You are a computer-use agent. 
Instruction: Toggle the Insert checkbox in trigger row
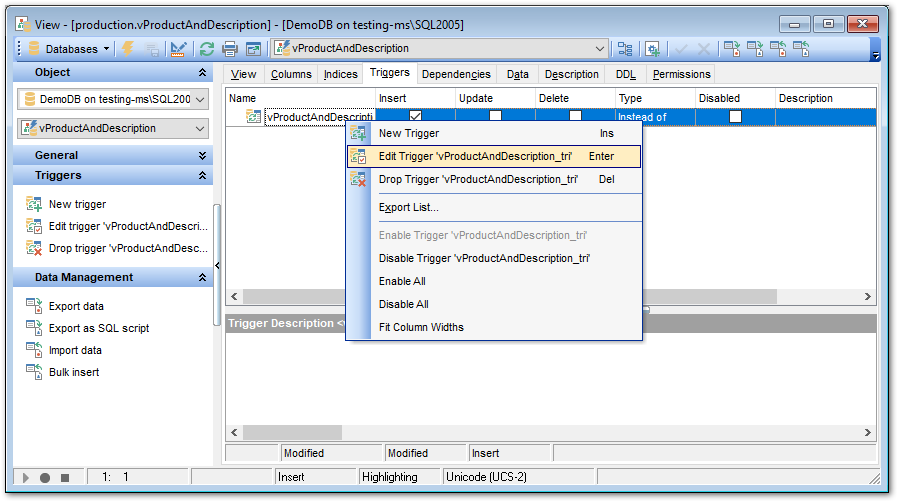click(x=416, y=116)
